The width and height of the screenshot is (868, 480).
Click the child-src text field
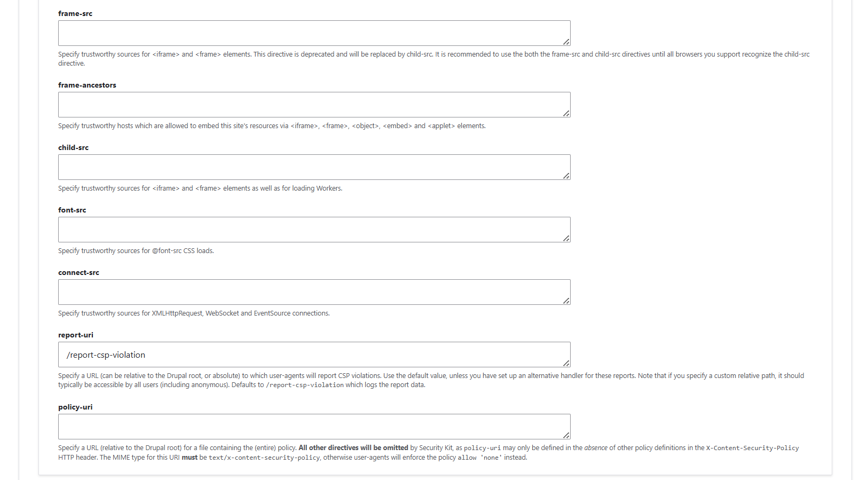point(314,167)
